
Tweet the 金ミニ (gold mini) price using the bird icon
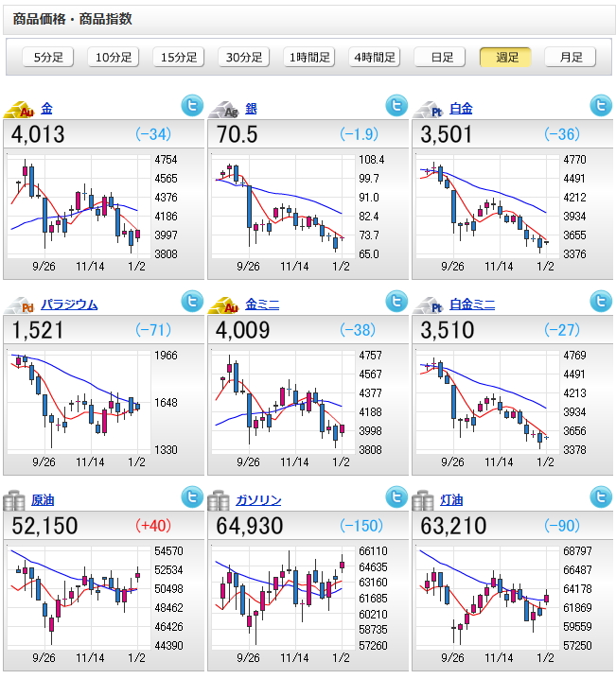coord(396,302)
